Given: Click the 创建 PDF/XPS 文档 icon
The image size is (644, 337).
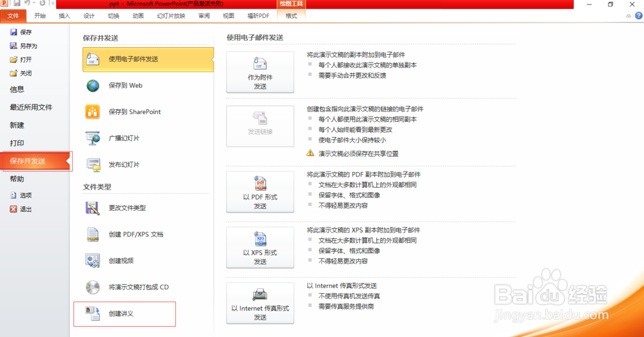Looking at the screenshot, I should click(93, 235).
